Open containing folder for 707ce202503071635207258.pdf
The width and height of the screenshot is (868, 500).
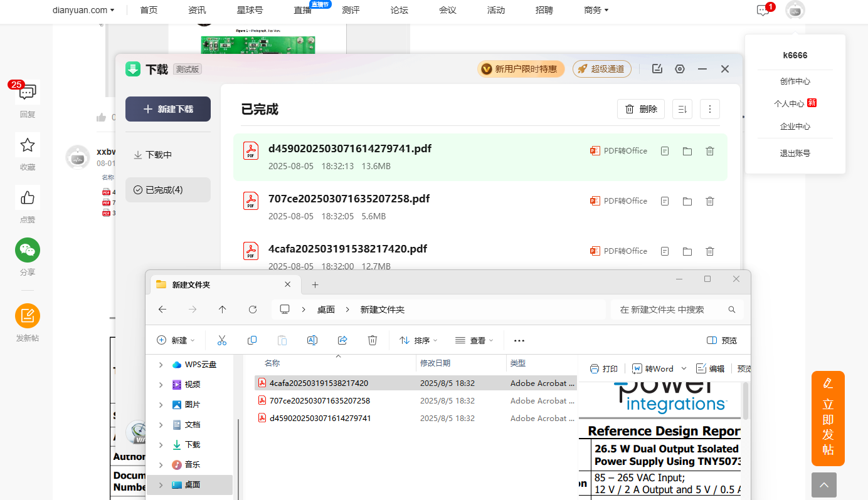coord(687,201)
